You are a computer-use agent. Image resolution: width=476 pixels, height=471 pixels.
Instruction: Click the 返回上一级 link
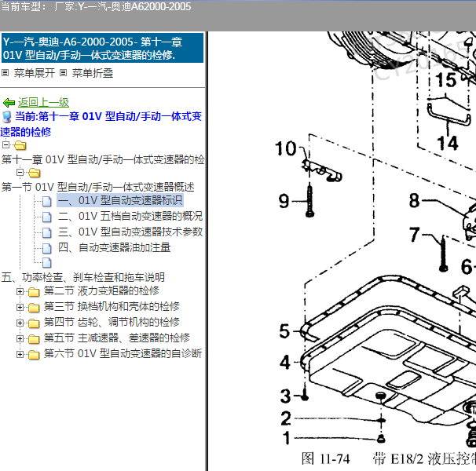click(x=43, y=103)
